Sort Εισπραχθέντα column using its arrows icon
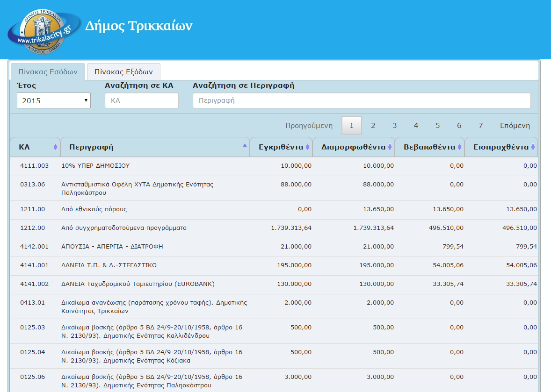 point(533,147)
